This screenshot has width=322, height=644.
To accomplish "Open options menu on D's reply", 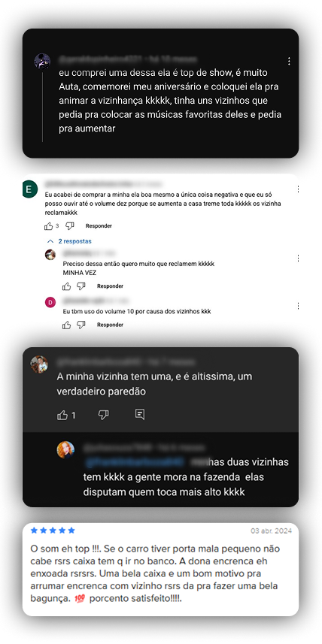I will click(x=298, y=306).
